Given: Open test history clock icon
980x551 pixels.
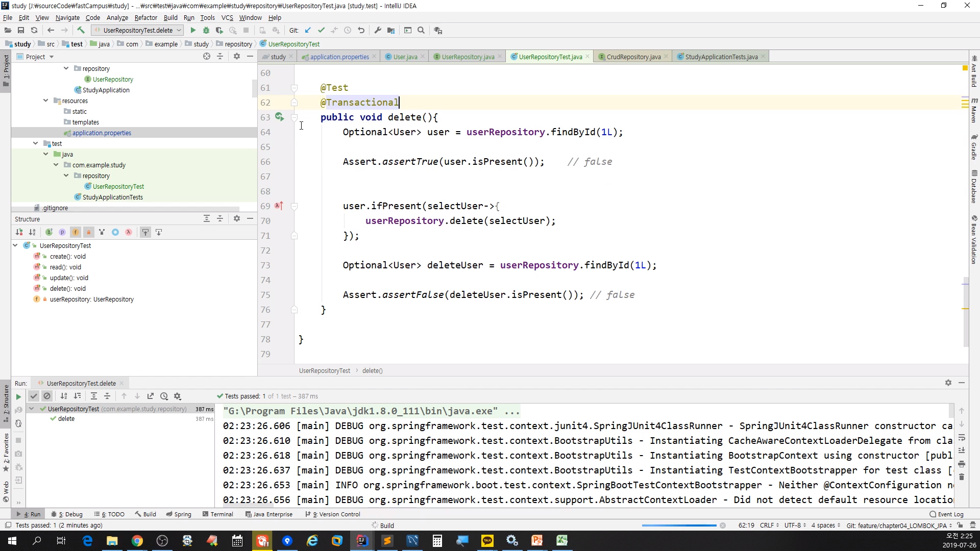Looking at the screenshot, I should tap(164, 396).
